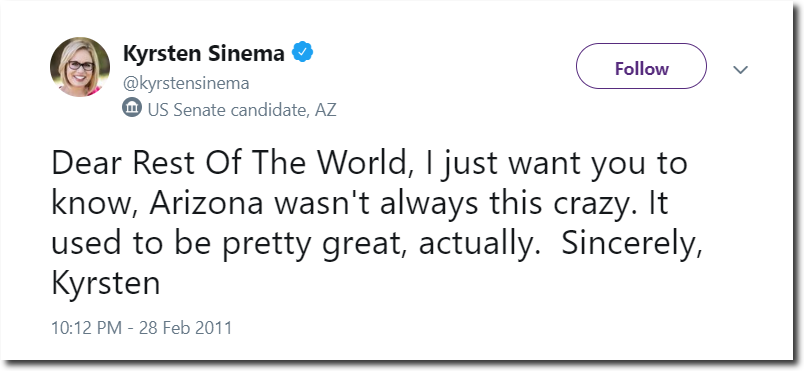This screenshot has width=804, height=371.
Task: Click the government building icon
Action: pyautogui.click(x=131, y=109)
